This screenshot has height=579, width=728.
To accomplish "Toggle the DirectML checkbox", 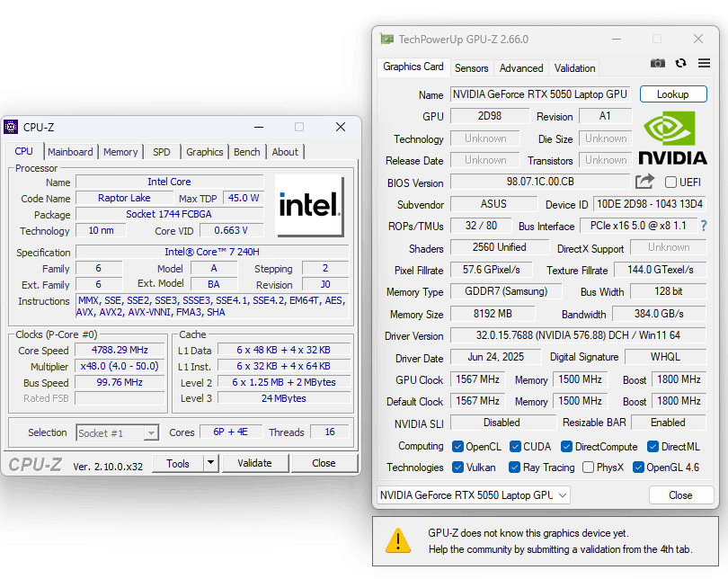I will [x=653, y=447].
